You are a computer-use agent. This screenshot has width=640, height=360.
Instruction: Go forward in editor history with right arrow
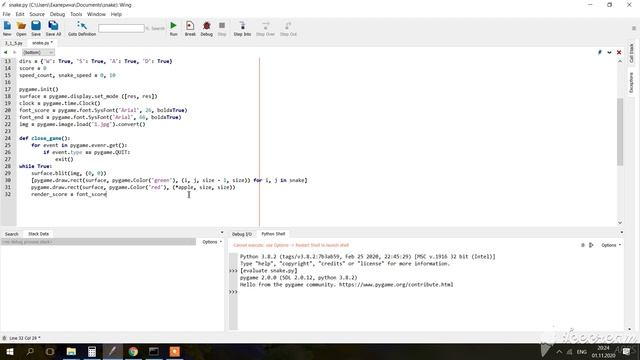pos(15,52)
